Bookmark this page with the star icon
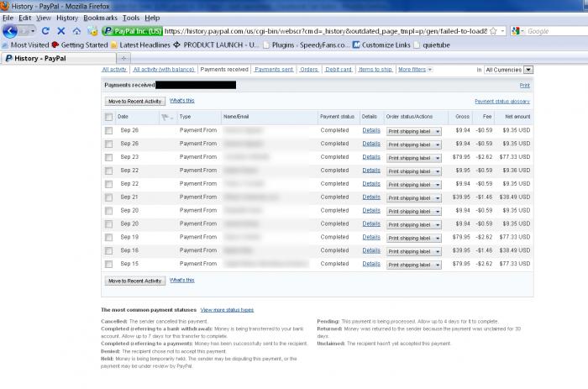Image resolution: width=588 pixels, height=389 pixels. coord(494,31)
